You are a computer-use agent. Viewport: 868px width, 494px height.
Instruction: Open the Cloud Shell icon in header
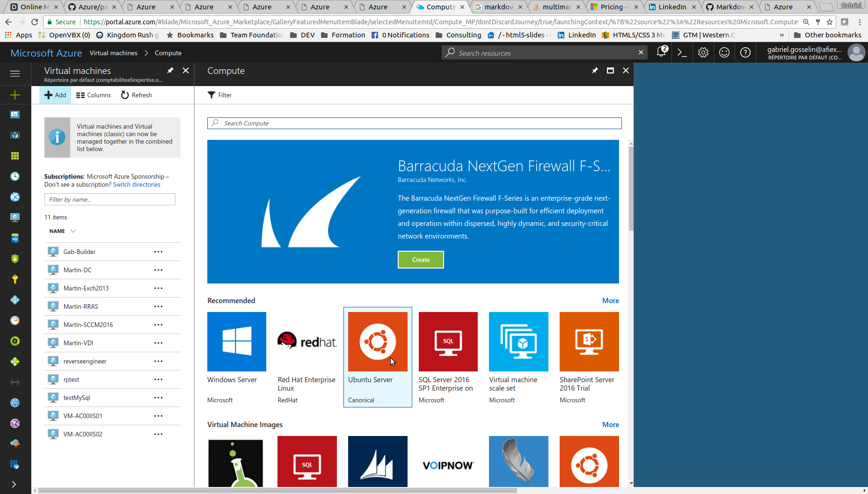pyautogui.click(x=682, y=53)
